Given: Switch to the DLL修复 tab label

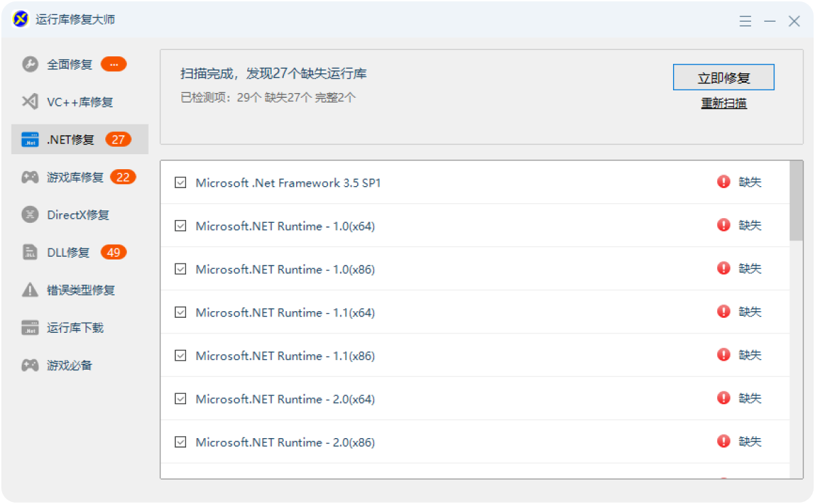Looking at the screenshot, I should click(x=68, y=253).
